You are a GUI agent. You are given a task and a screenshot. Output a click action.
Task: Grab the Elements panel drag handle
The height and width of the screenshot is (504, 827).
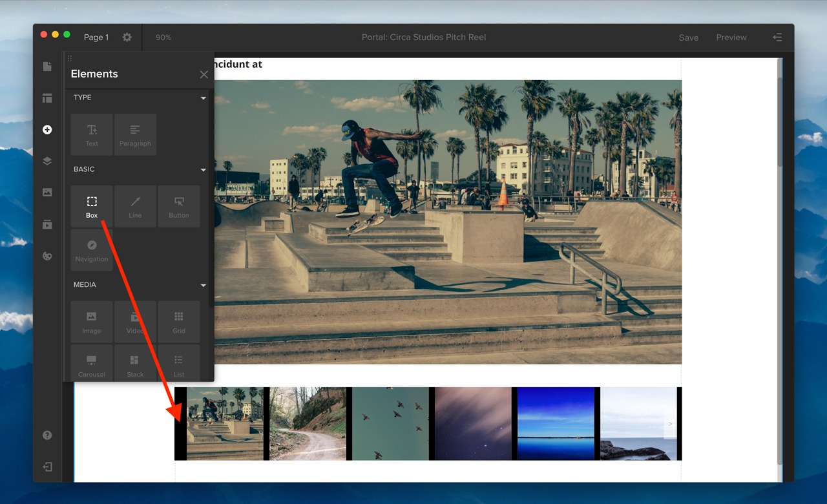click(70, 58)
